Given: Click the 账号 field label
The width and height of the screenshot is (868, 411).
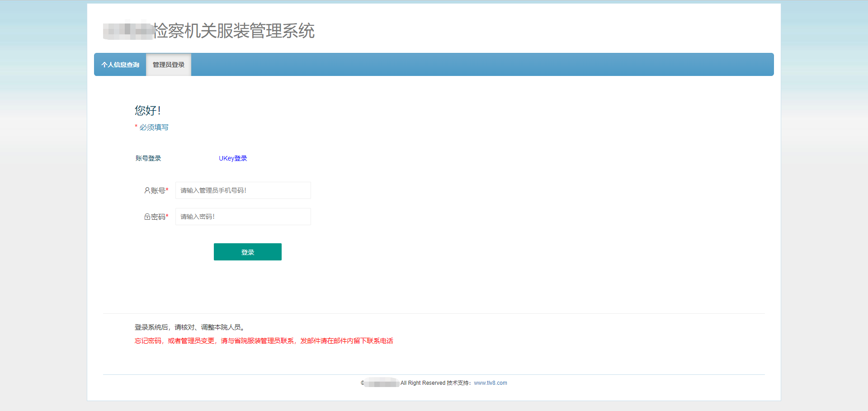Looking at the screenshot, I should click(x=159, y=191).
